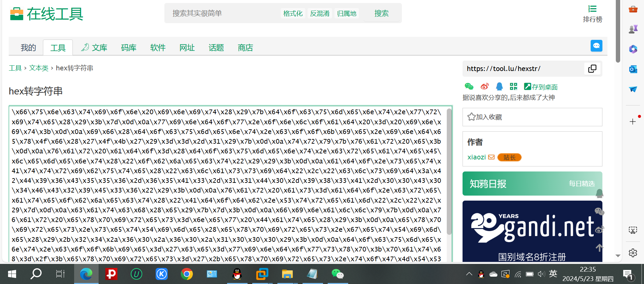Toggle the 英 input method indicator

point(553,274)
